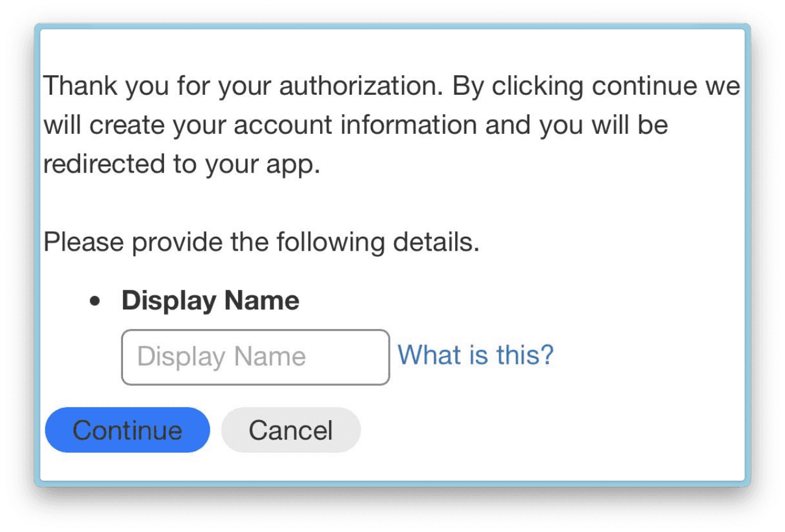785x532 pixels.
Task: Click the word "Please" starting the second paragraph
Action: coord(83,243)
